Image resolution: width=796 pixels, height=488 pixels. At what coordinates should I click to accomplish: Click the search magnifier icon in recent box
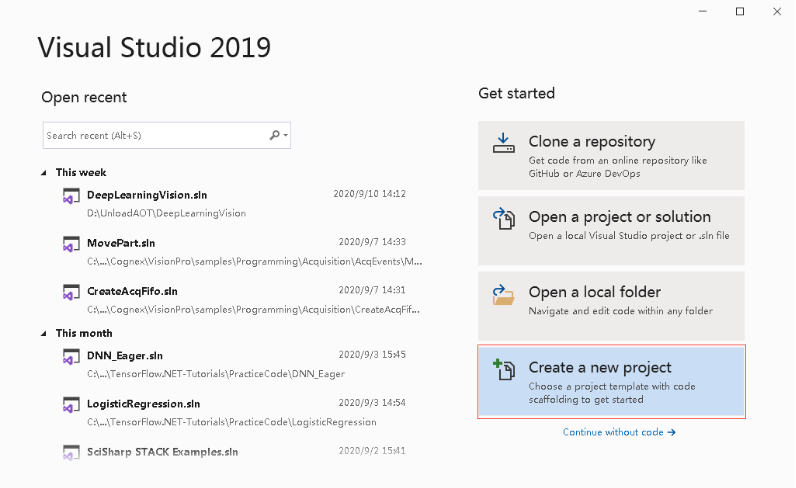click(274, 135)
